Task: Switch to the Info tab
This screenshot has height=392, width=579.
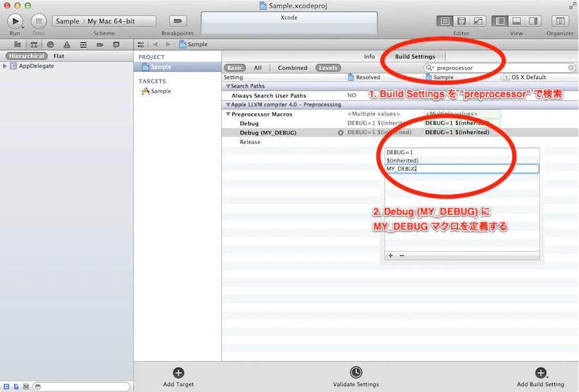Action: (369, 57)
